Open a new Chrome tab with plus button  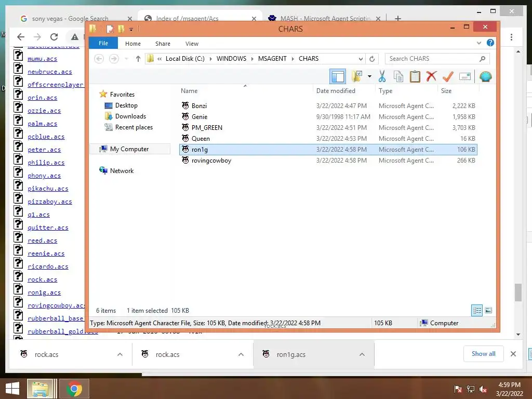(x=397, y=18)
